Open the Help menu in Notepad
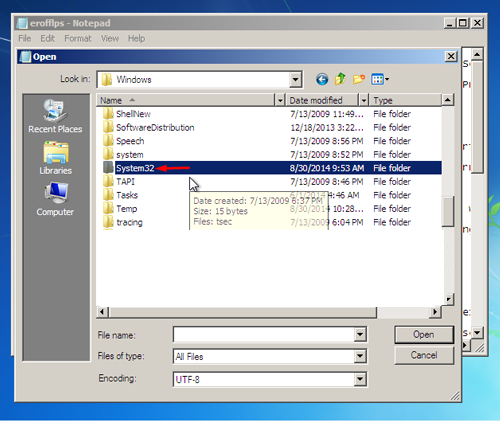 coord(136,39)
